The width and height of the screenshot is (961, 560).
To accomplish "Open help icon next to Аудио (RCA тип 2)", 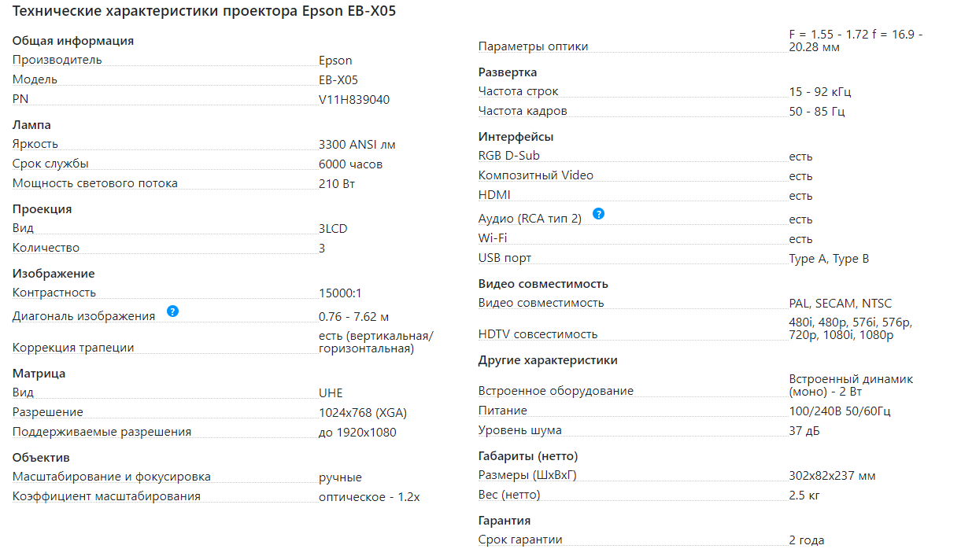I will click(598, 214).
